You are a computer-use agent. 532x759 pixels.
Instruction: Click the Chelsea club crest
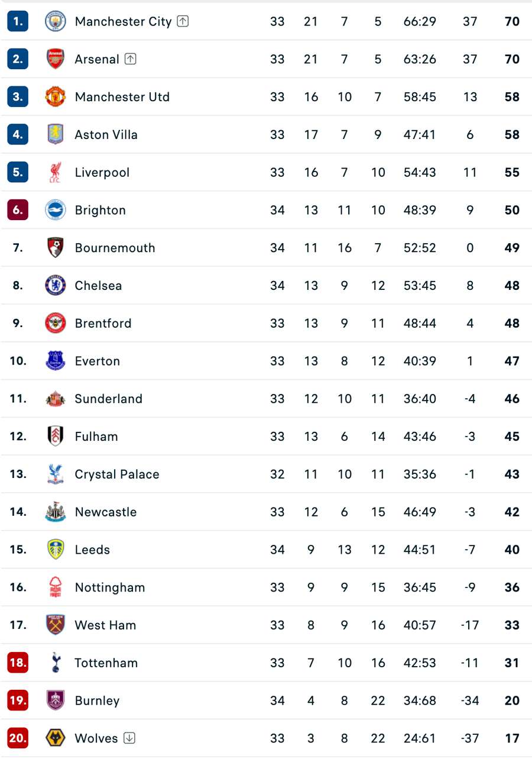point(55,285)
